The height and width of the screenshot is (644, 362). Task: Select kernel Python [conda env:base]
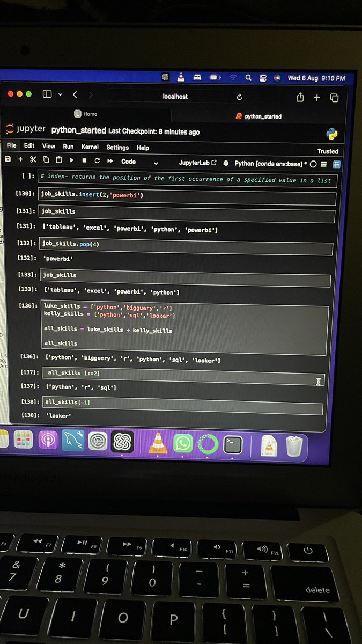pyautogui.click(x=269, y=164)
